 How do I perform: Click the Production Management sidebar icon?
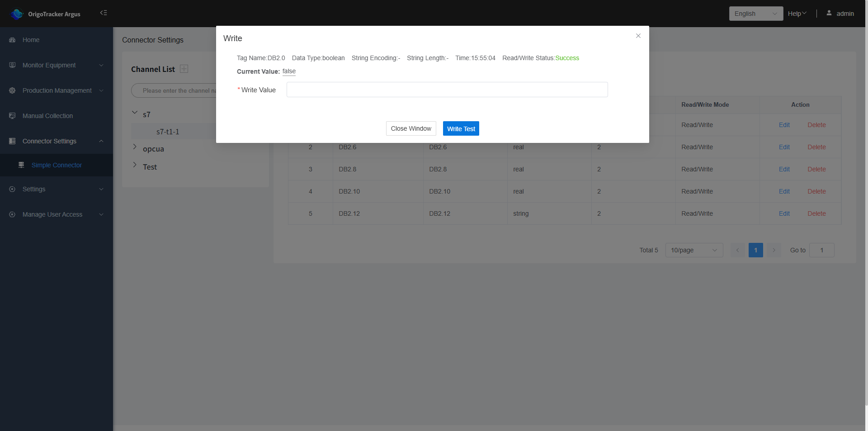[x=12, y=91]
